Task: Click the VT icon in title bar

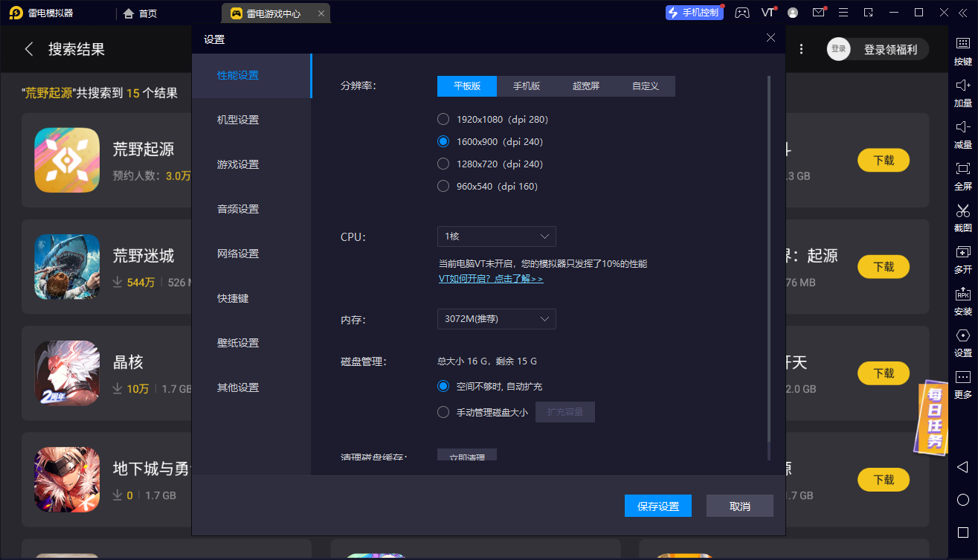Action: click(x=768, y=13)
